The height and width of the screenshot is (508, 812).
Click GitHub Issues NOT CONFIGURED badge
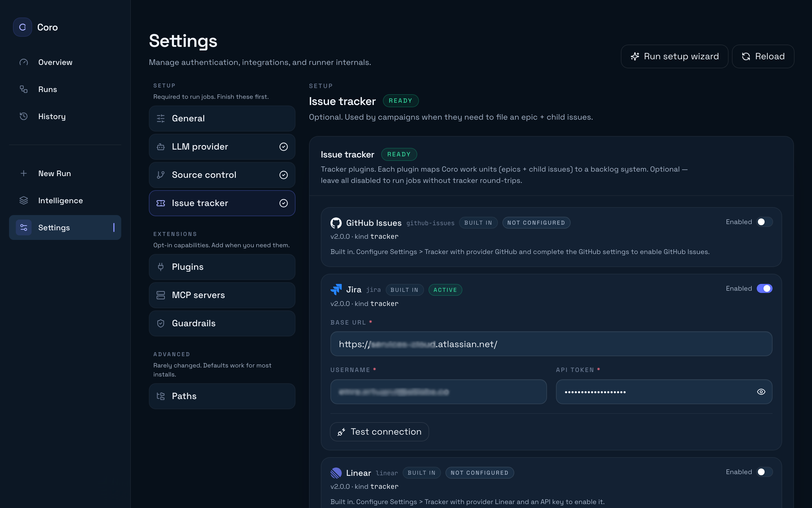536,223
